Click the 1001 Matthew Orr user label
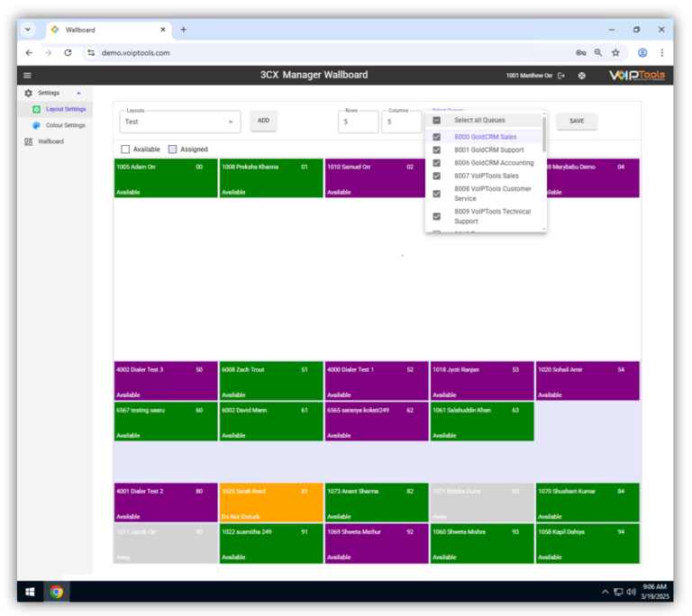Screen dimensions: 692x616 point(529,76)
